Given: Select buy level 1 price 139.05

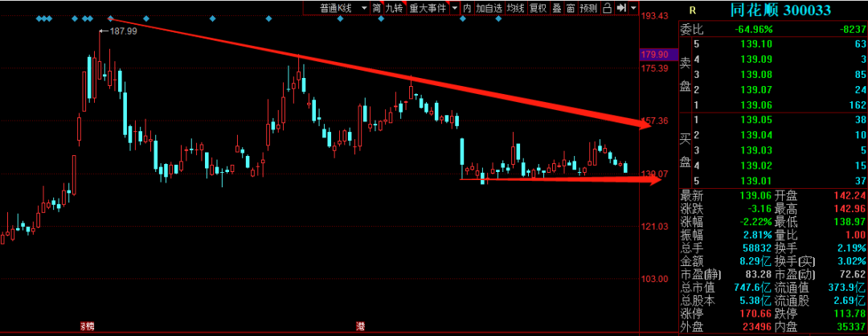Looking at the screenshot, I should click(756, 120).
